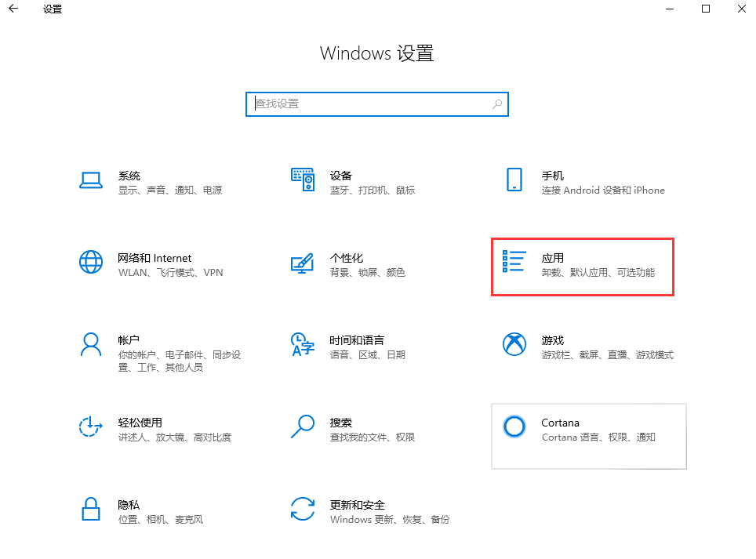Open 轻松使用 settings title
The height and width of the screenshot is (559, 756).
tap(140, 423)
